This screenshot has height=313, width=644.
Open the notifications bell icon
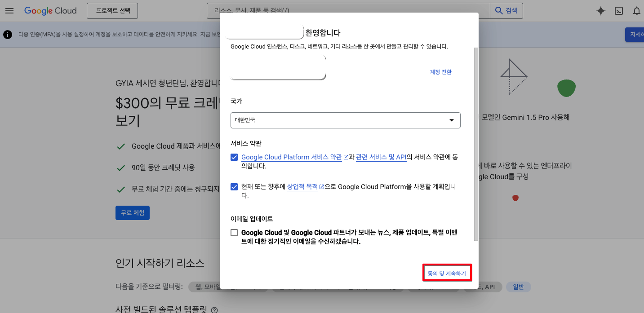click(636, 11)
